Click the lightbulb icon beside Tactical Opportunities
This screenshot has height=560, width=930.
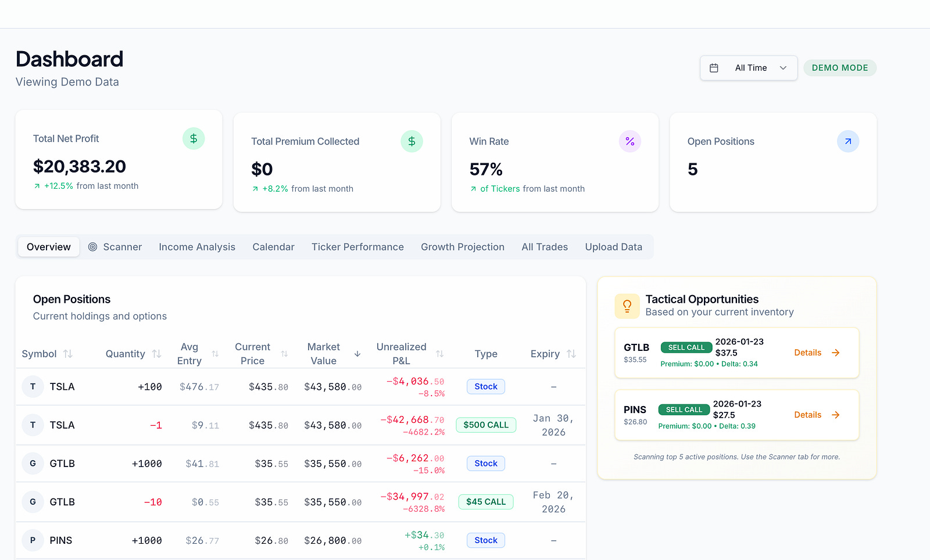(627, 306)
